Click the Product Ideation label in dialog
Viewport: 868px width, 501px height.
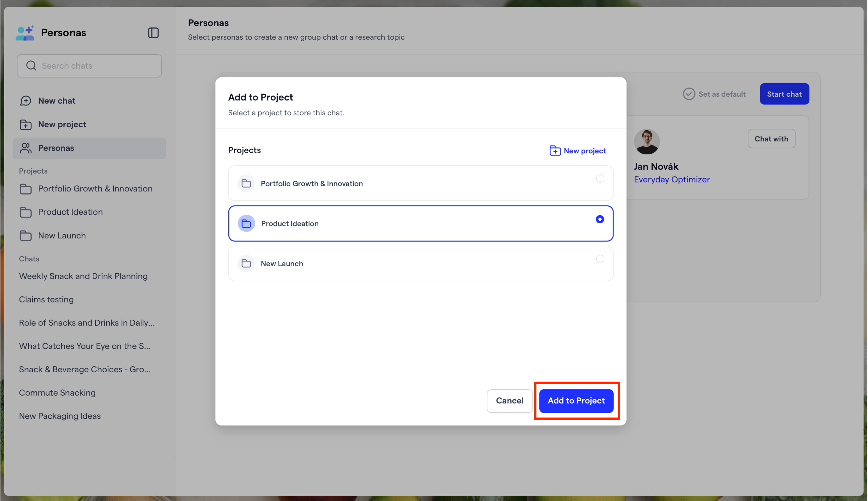click(290, 224)
